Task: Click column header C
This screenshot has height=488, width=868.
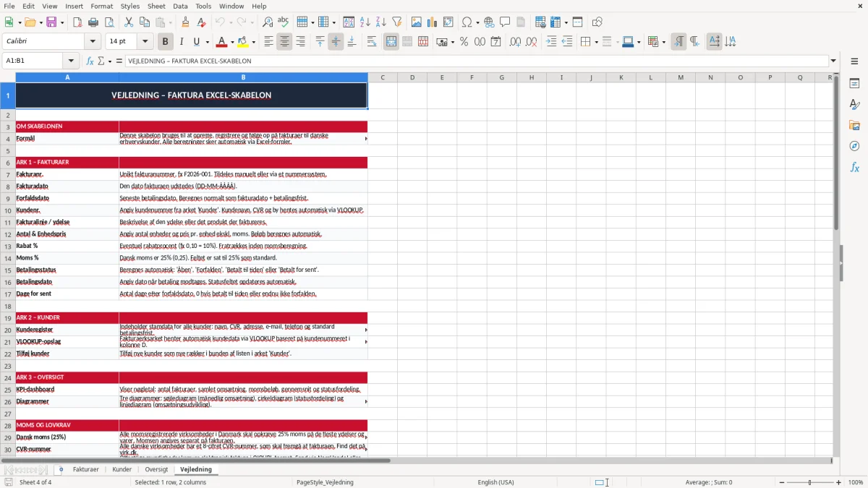Action: [x=383, y=77]
